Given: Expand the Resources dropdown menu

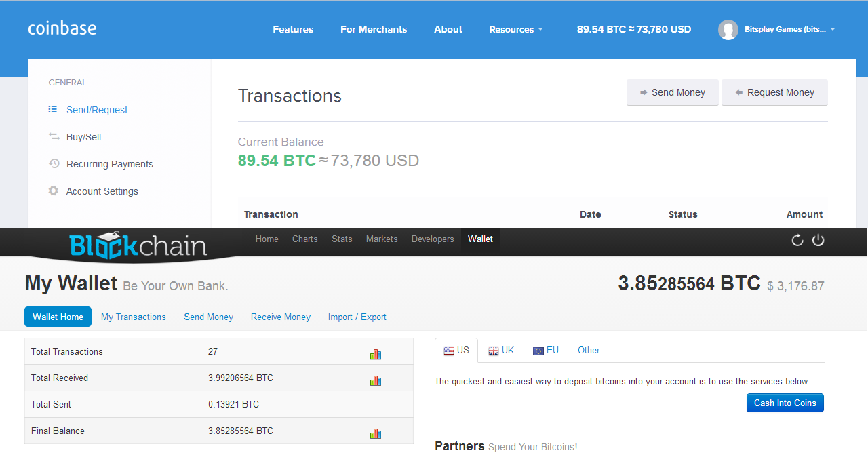Looking at the screenshot, I should tap(516, 29).
